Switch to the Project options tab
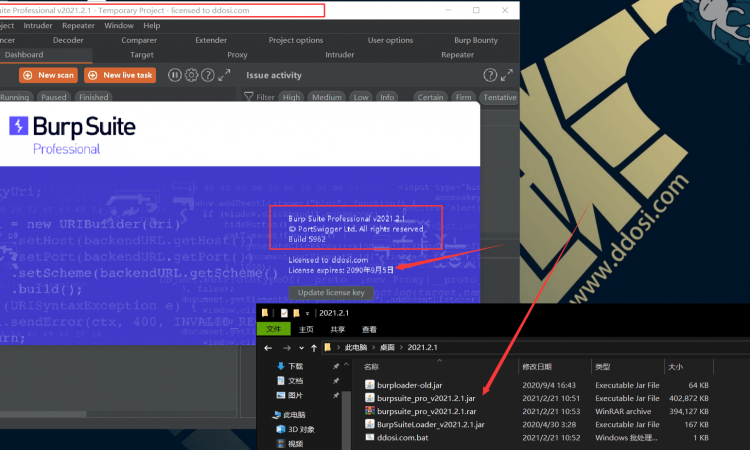 click(x=296, y=40)
